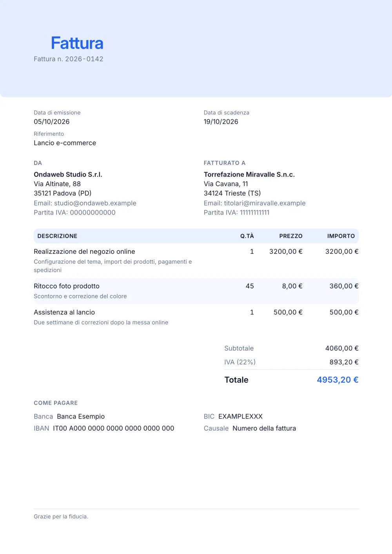Click the DESCRIZIONE column header
392x554 pixels.
click(57, 236)
